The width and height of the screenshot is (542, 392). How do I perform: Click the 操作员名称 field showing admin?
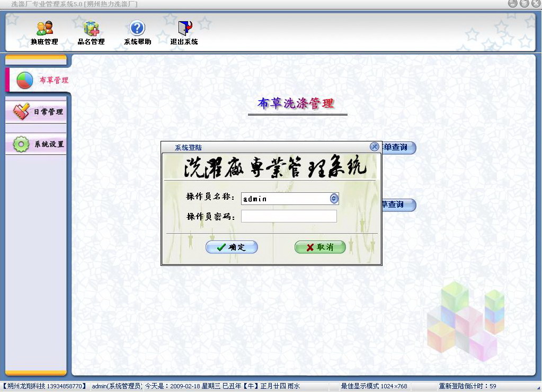pos(285,199)
